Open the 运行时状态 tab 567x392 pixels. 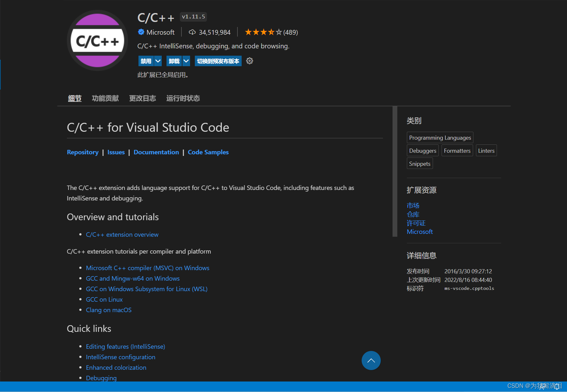coord(183,98)
